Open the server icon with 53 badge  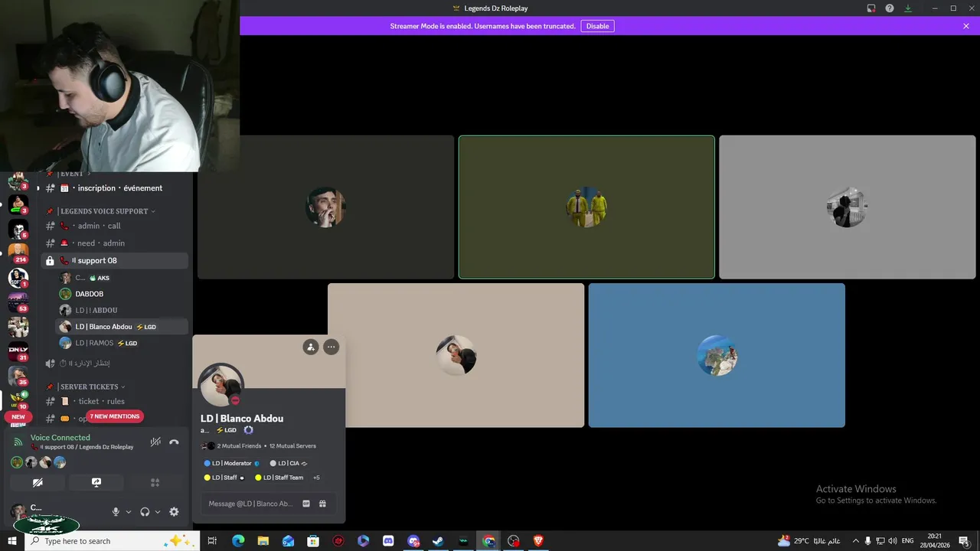pyautogui.click(x=18, y=302)
